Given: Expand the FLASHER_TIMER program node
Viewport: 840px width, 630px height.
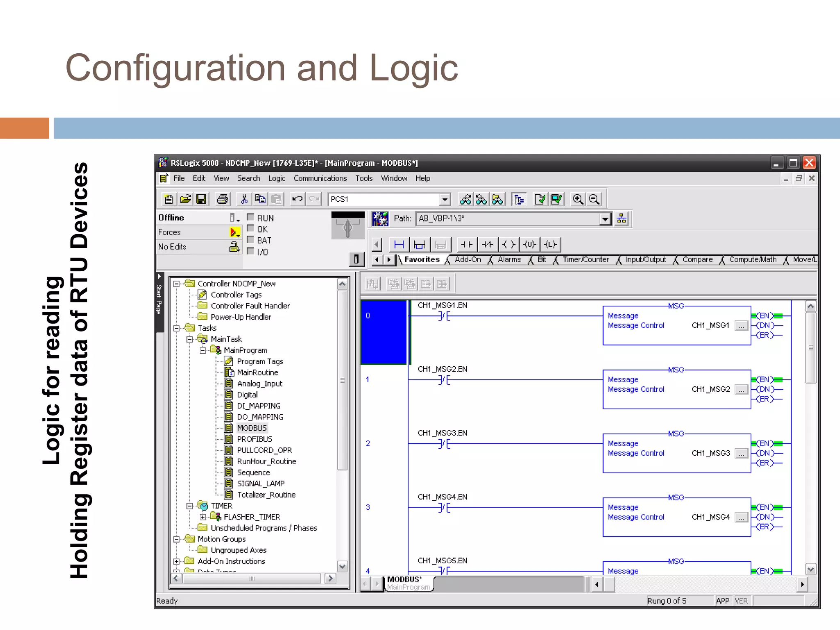Looking at the screenshot, I should pos(203,517).
